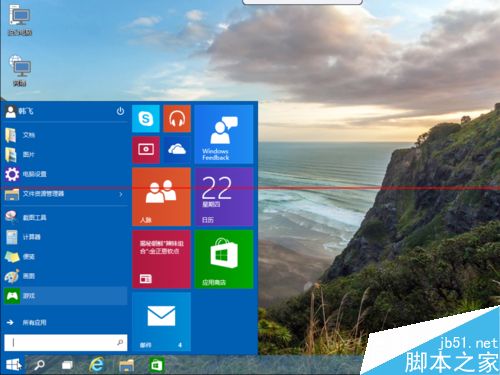Launch Snipping Tool (截图工具)
Viewport: 500px width, 375px height.
pyautogui.click(x=66, y=217)
